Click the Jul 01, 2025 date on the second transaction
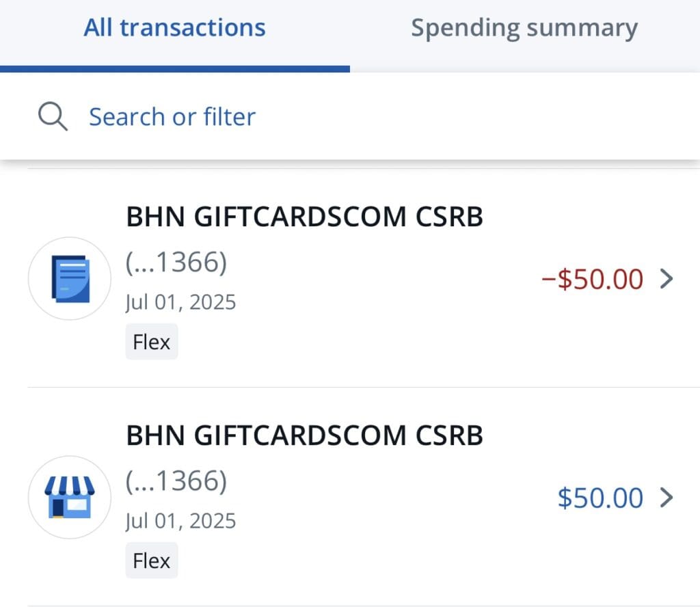700x607 pixels. (180, 521)
